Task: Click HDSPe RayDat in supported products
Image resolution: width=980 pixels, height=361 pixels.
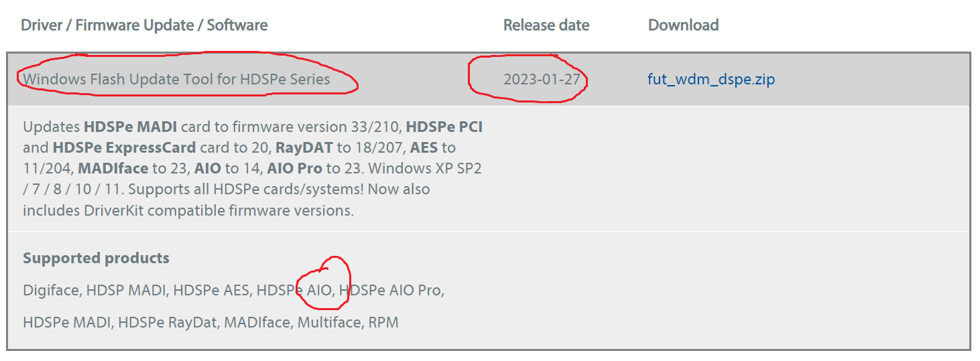Action: pyautogui.click(x=168, y=322)
